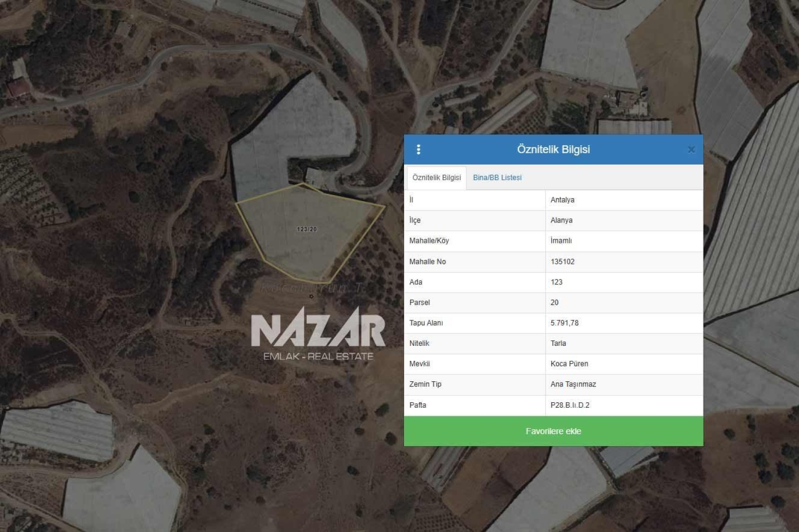Screen dimensions: 799x532
Task: Click the Parsel value 20
Action: (x=554, y=302)
